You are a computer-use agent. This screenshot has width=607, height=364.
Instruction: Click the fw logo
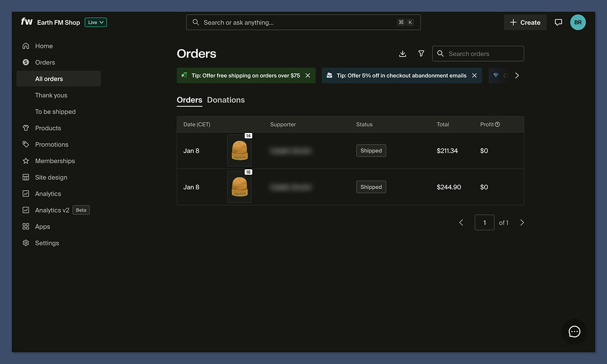[26, 22]
